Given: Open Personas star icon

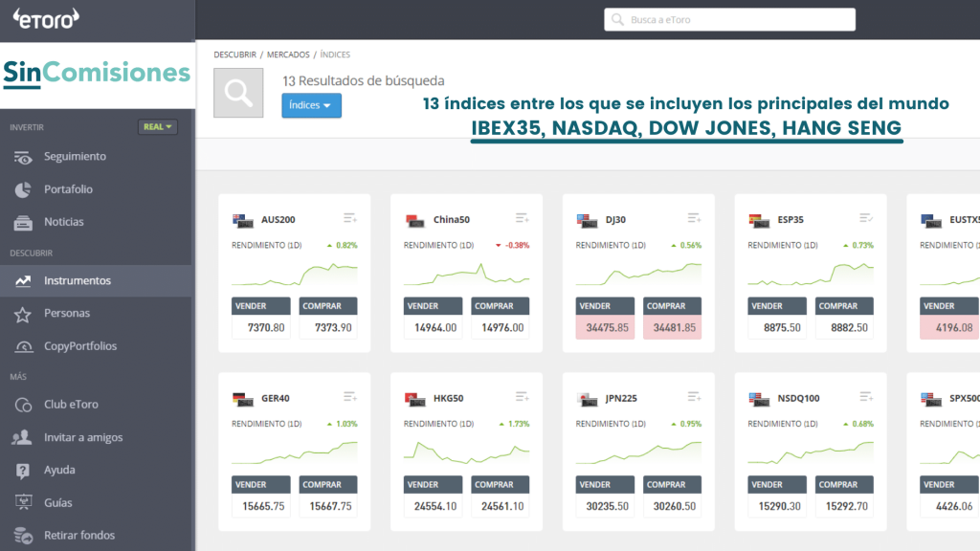Looking at the screenshot, I should [x=23, y=314].
